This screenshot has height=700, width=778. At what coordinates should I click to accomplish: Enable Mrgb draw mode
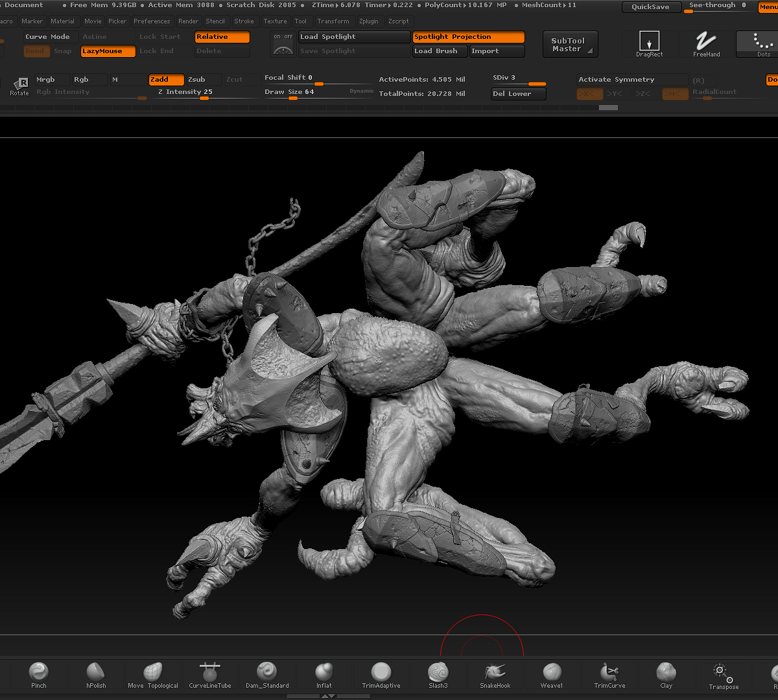(x=53, y=80)
